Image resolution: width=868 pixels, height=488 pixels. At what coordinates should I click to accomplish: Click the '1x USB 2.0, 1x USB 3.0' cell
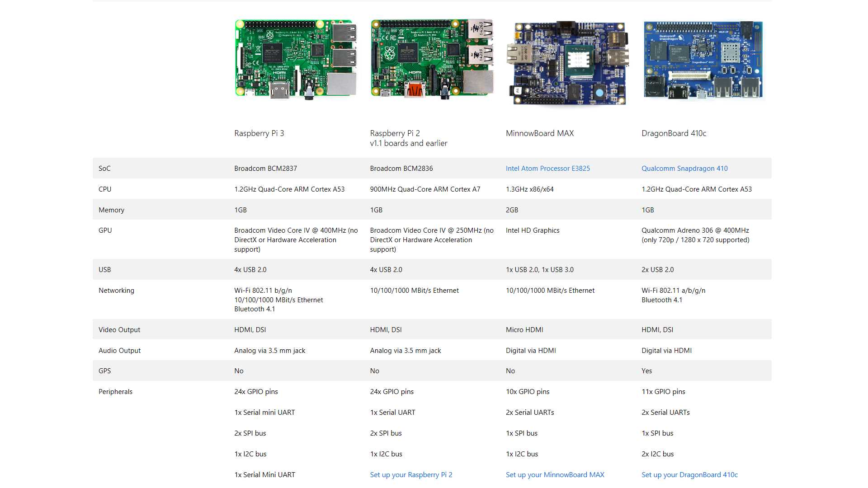click(x=539, y=270)
